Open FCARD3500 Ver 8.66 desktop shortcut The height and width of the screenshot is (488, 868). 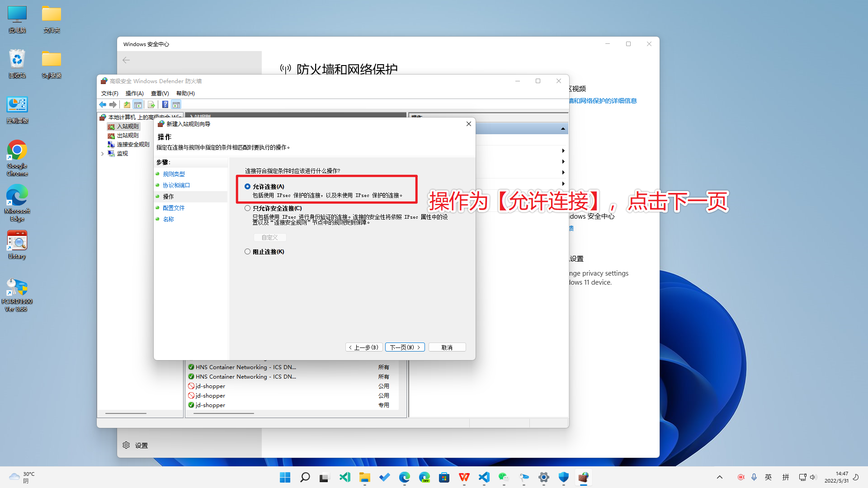[17, 294]
